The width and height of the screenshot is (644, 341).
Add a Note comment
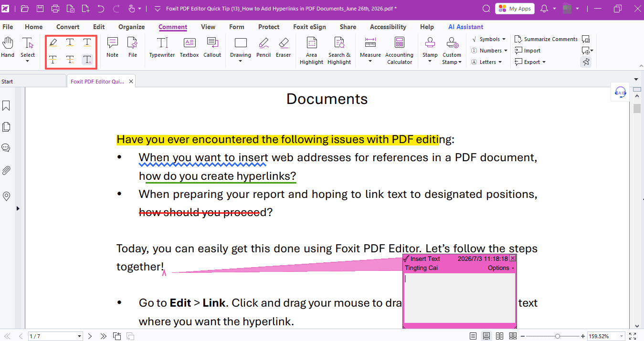113,47
